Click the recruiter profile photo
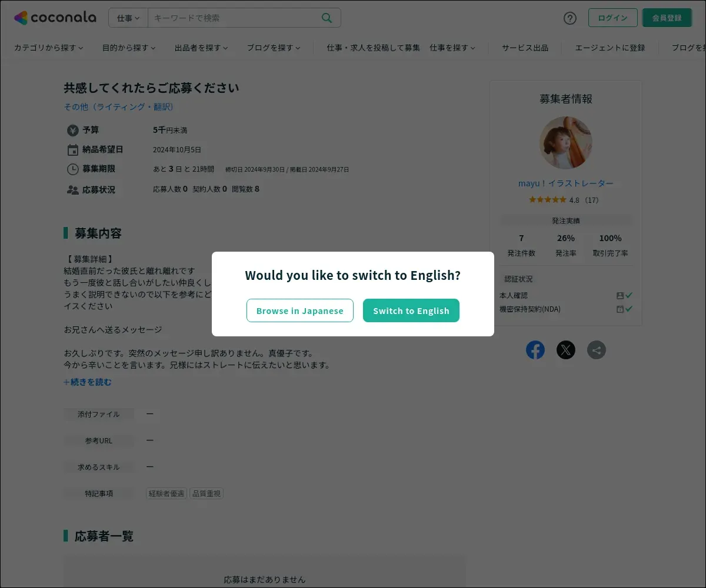This screenshot has height=588, width=706. click(x=566, y=143)
